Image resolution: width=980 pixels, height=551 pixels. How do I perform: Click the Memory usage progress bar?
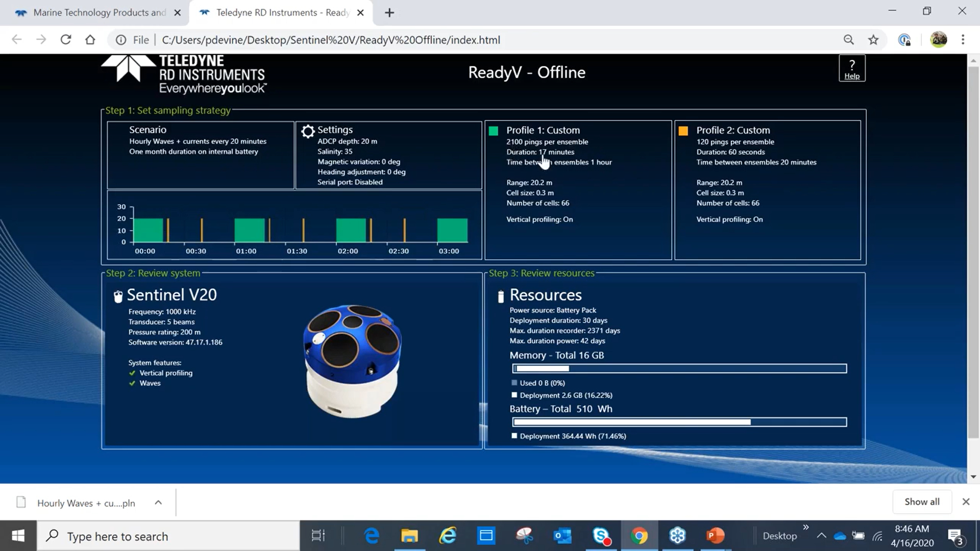[x=679, y=368]
